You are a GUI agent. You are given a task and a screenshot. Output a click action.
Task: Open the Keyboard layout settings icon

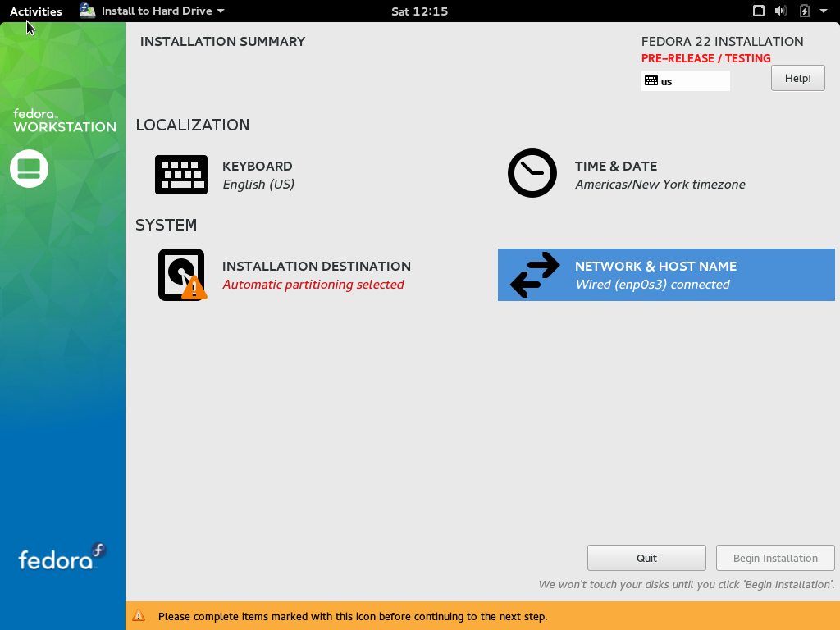click(x=181, y=175)
